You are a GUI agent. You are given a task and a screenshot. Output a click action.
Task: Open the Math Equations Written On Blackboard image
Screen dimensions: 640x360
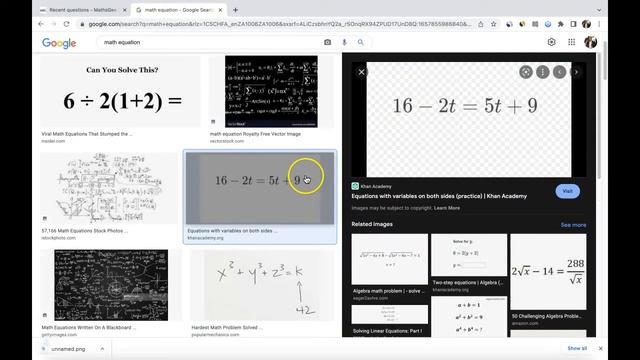pyautogui.click(x=111, y=285)
